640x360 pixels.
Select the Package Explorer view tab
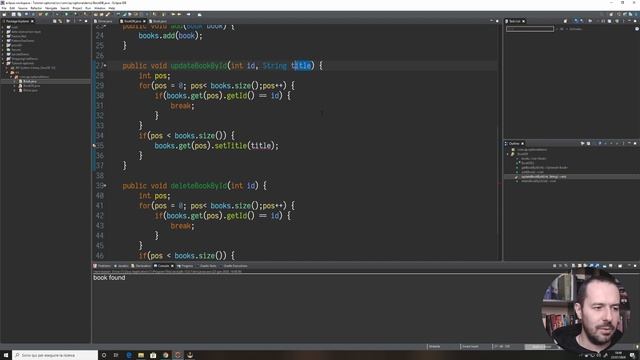[x=17, y=21]
